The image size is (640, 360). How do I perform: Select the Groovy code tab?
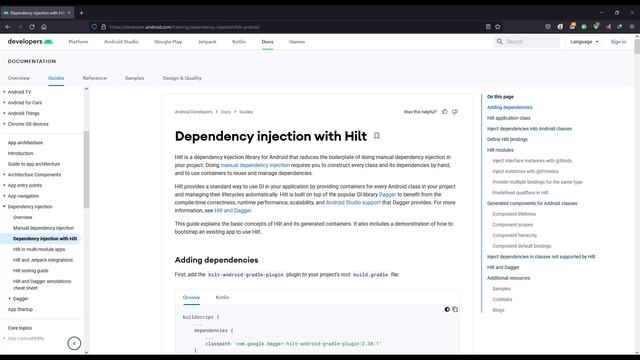pyautogui.click(x=191, y=297)
